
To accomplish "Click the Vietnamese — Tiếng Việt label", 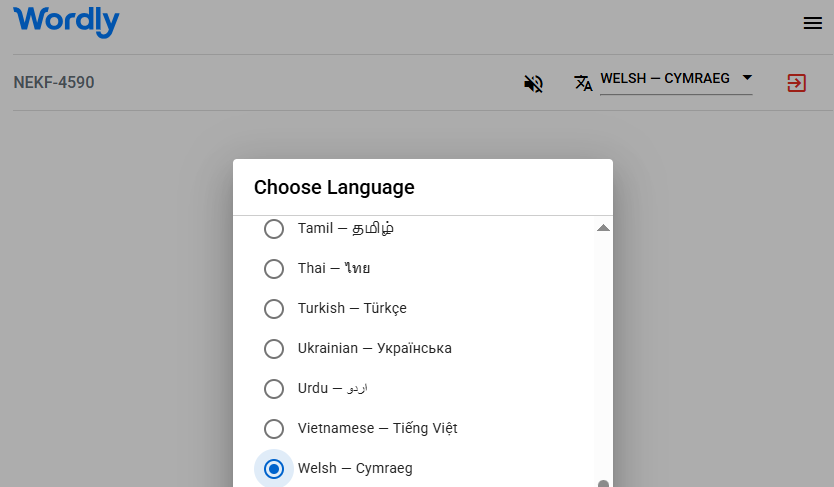I will pyautogui.click(x=378, y=428).
